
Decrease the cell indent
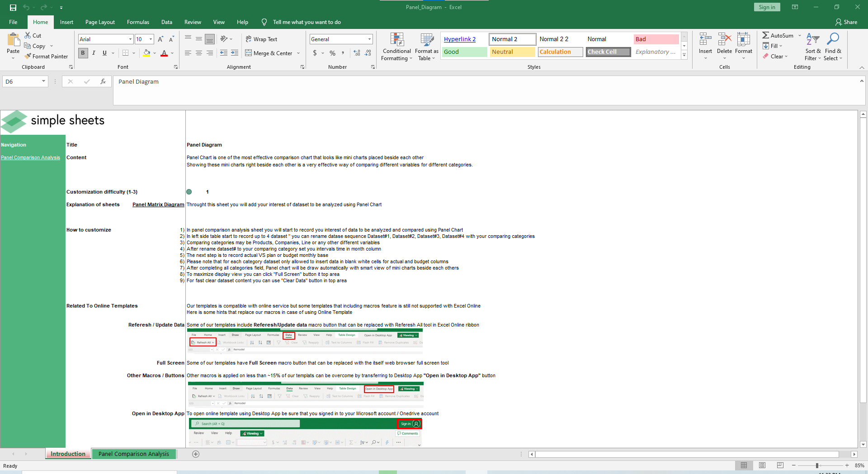click(224, 53)
